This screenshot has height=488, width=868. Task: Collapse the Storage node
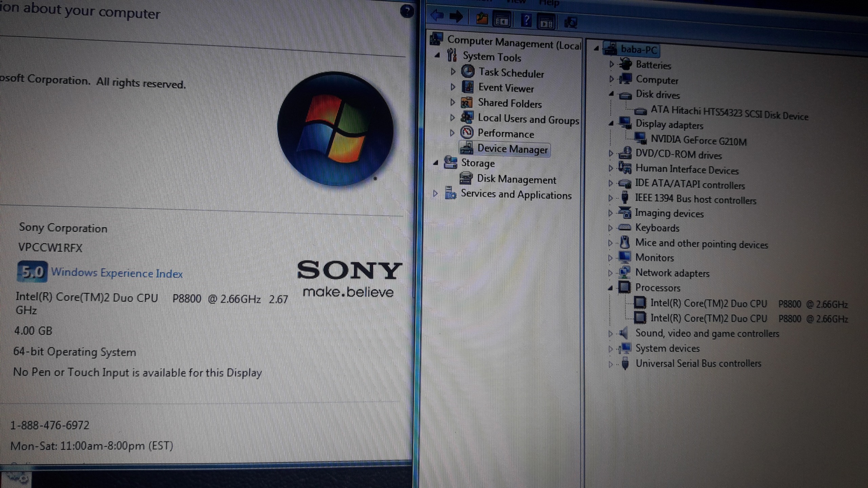436,163
